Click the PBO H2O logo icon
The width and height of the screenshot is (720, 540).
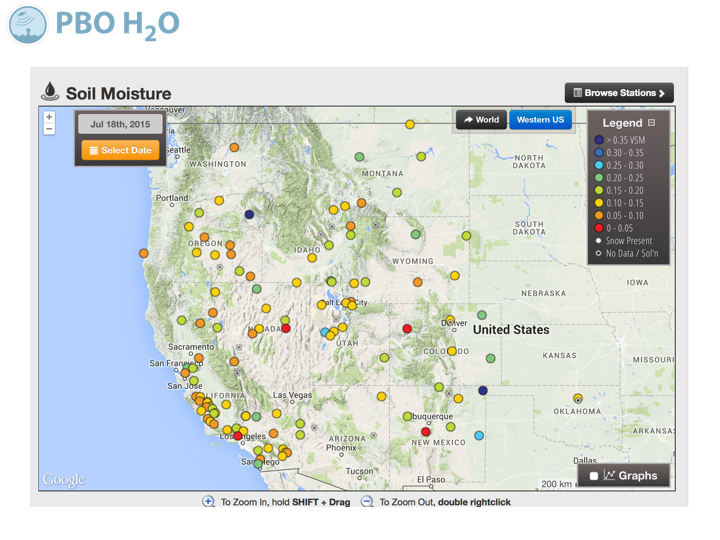point(28,24)
